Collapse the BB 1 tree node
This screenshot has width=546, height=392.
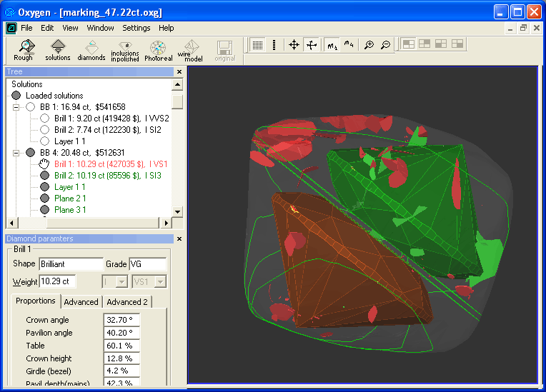(x=16, y=107)
